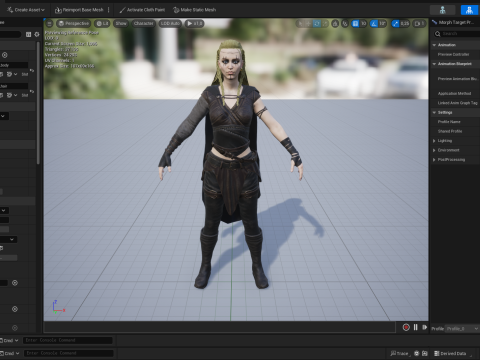
Task: Click Reimport Base Mesh button
Action: pyautogui.click(x=79, y=10)
